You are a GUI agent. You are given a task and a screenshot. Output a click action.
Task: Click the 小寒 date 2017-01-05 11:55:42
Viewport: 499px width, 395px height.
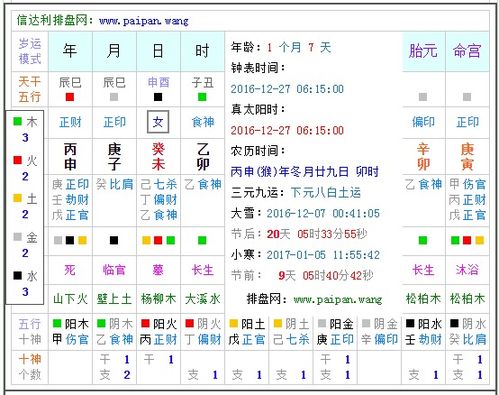323,255
